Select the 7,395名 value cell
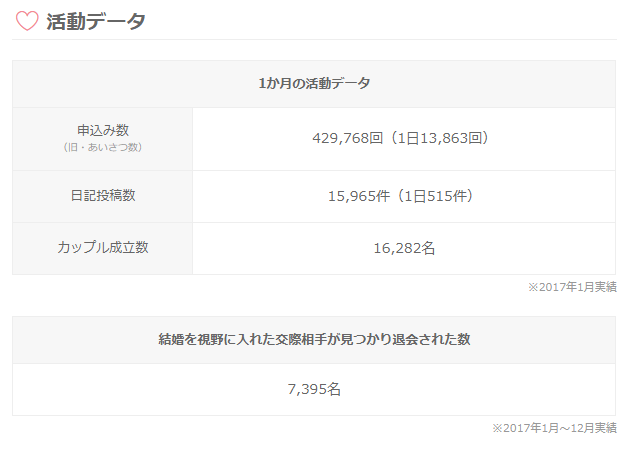The height and width of the screenshot is (451, 632). click(x=314, y=389)
